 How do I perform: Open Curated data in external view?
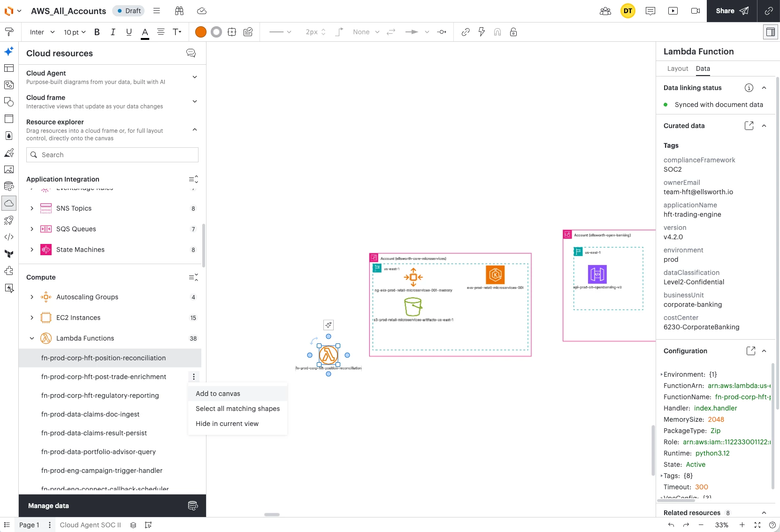click(x=749, y=126)
